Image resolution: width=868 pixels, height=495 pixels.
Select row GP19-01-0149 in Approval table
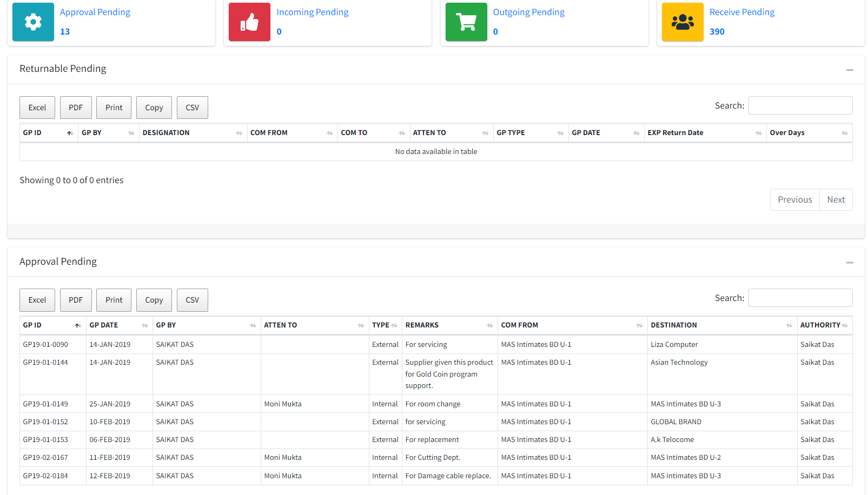tap(45, 404)
